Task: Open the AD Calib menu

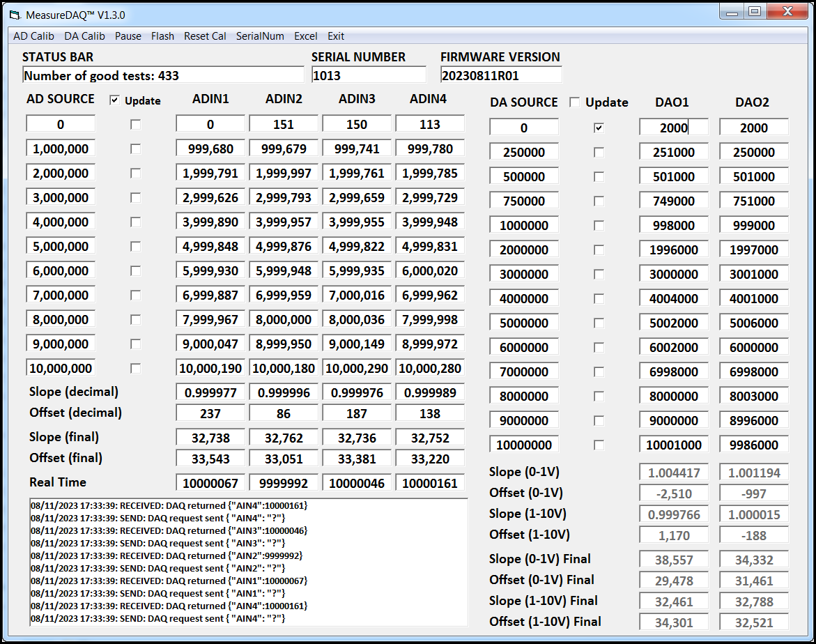Action: point(33,36)
